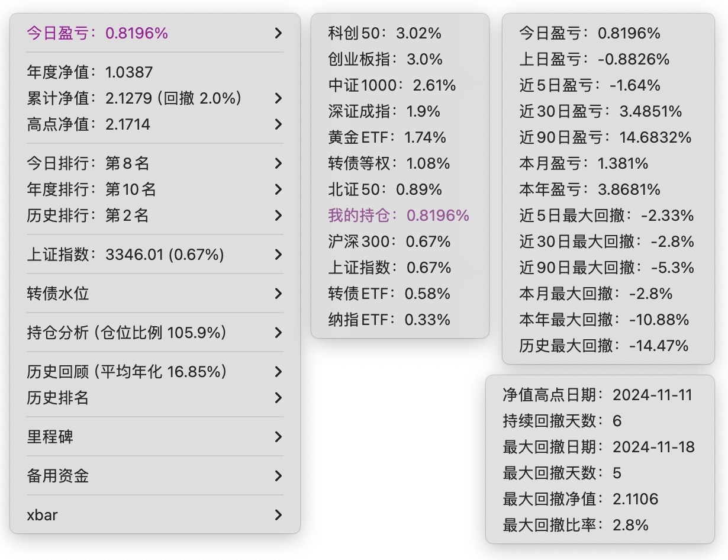Select the 净值高点日期 entry
This screenshot has width=728, height=560.
pyautogui.click(x=597, y=395)
